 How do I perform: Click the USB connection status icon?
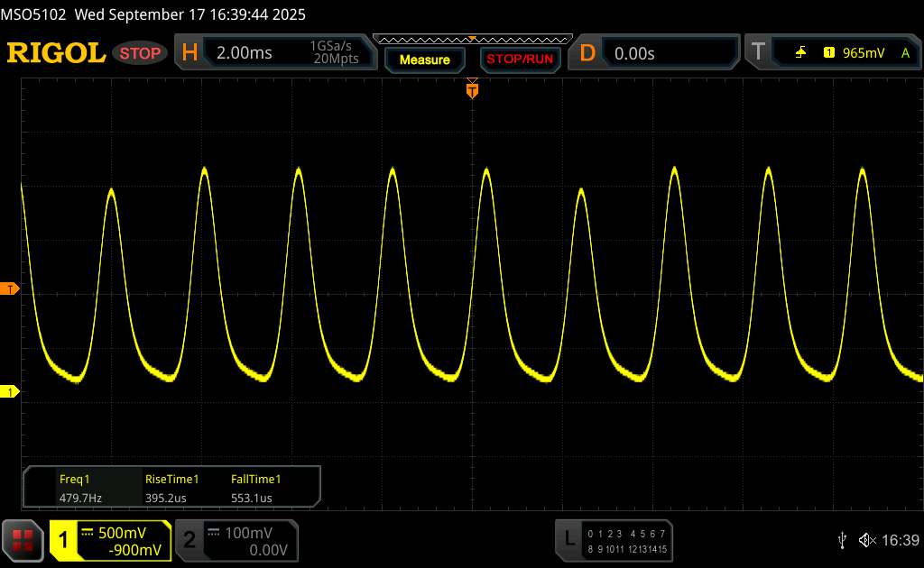[x=842, y=539]
